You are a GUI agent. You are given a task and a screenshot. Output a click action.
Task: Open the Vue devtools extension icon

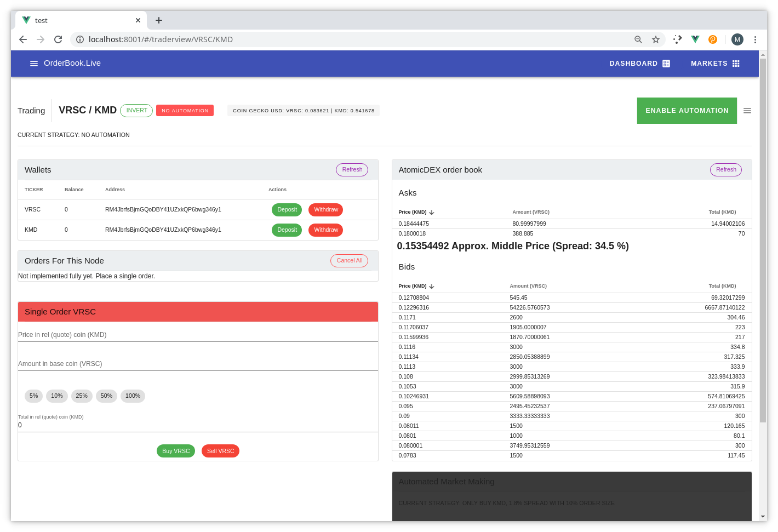[x=695, y=39]
